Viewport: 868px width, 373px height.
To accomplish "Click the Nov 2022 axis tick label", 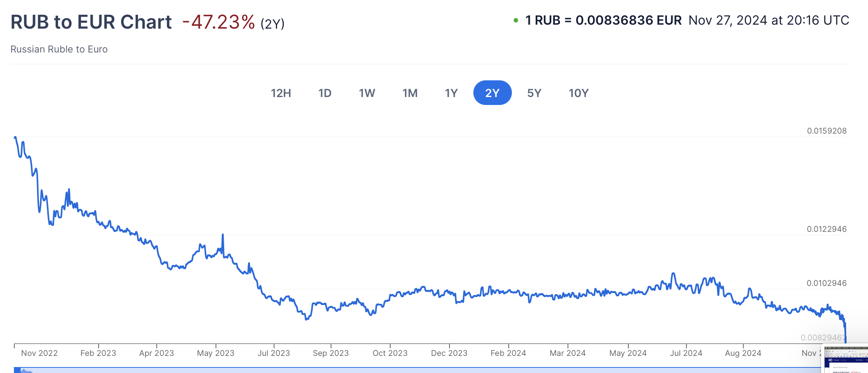I will (39, 353).
